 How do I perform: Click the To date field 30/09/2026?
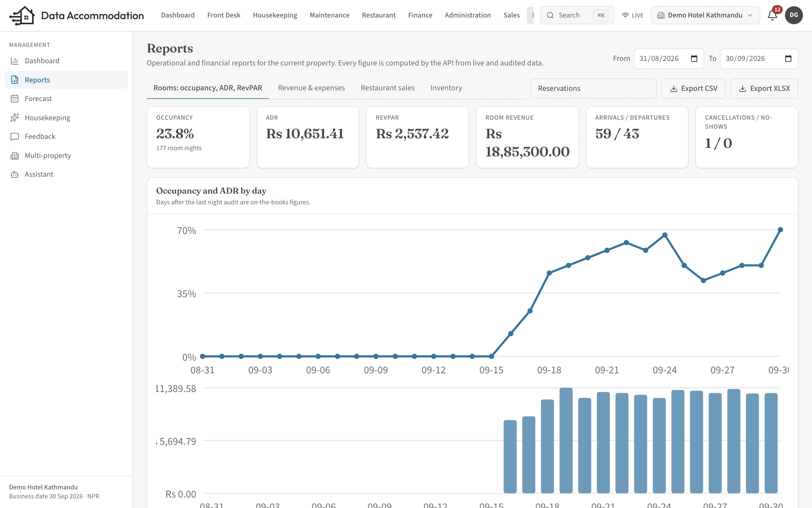(759, 58)
